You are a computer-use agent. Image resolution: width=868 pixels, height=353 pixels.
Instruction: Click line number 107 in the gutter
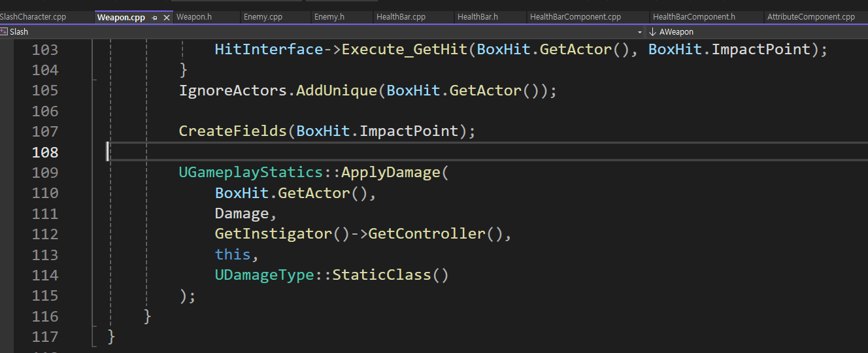click(45, 131)
